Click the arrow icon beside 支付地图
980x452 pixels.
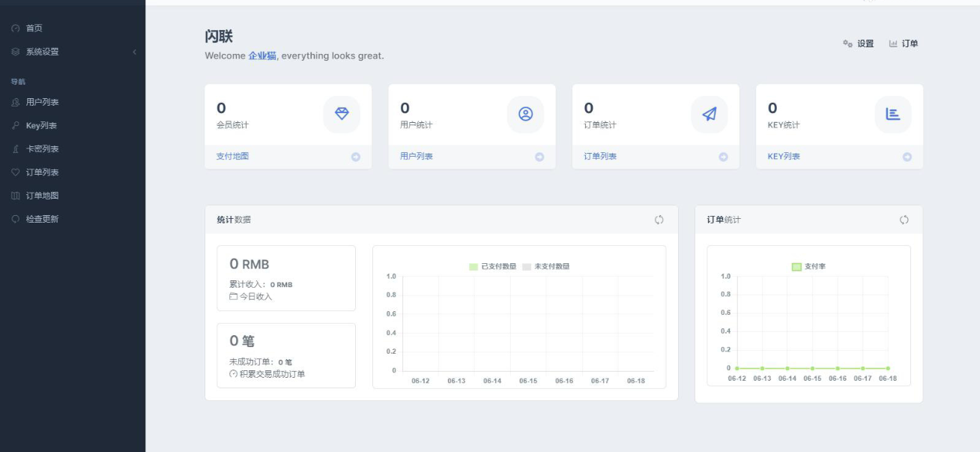tap(356, 157)
